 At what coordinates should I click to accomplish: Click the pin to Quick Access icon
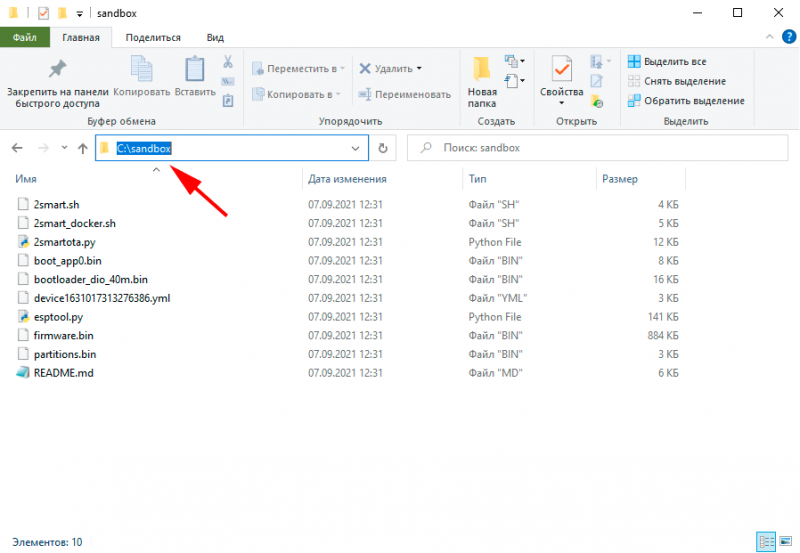coord(57,69)
